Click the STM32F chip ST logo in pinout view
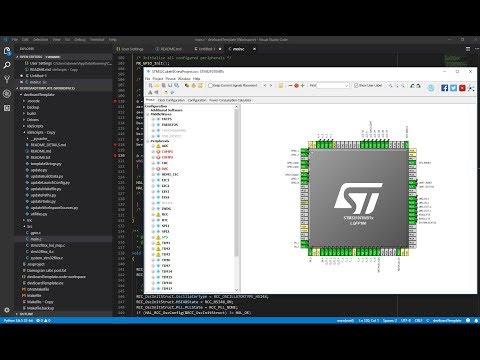 [x=358, y=198]
